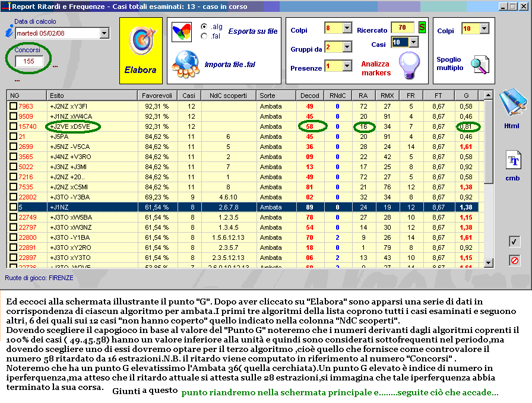
Task: Click G value 1,61 in row 2699
Action: [x=466, y=147]
